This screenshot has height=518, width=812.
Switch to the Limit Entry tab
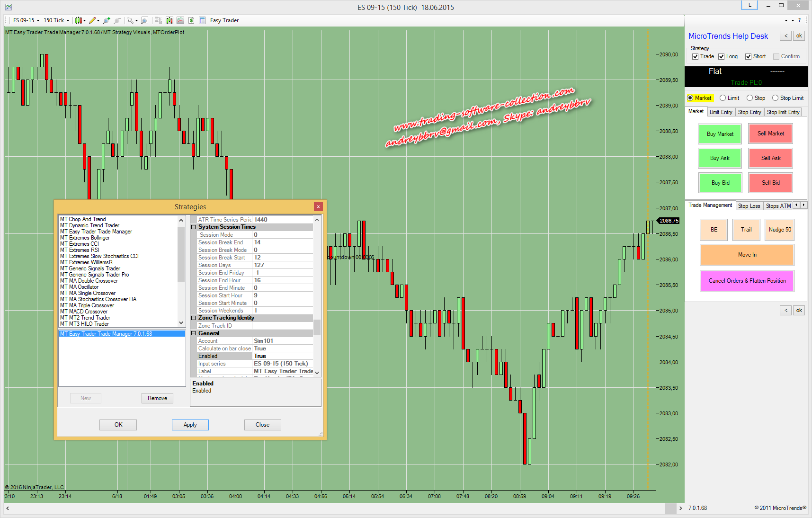(x=721, y=112)
